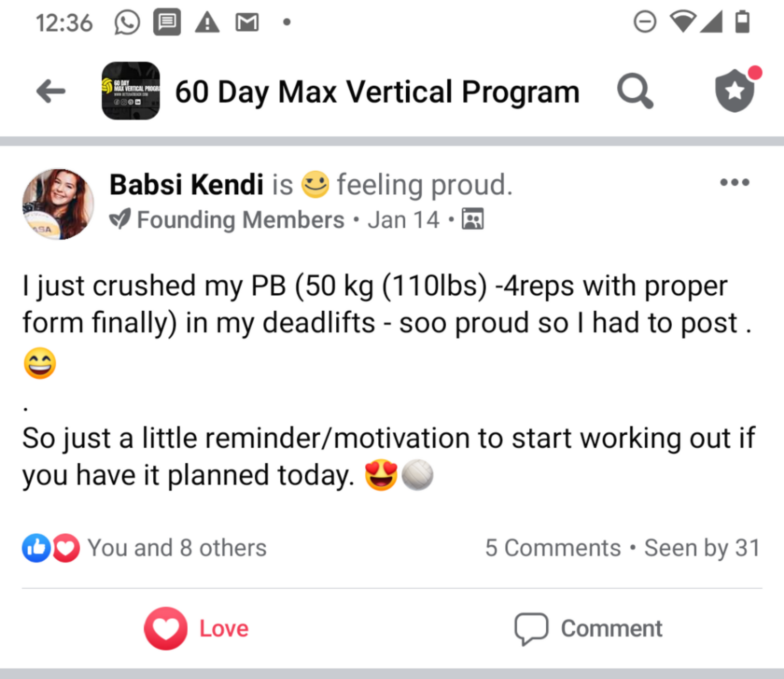This screenshot has width=784, height=679.
Task: Open the 5 Comments link
Action: click(553, 548)
